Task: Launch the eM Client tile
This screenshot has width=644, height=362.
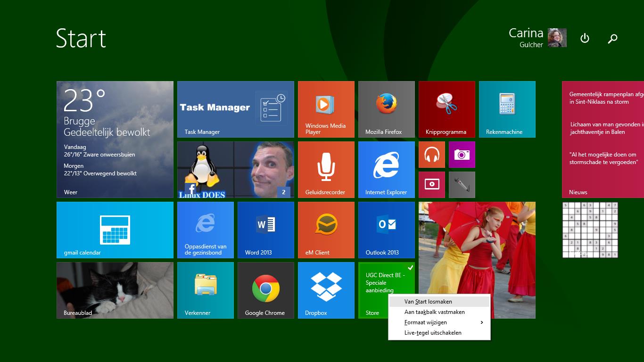Action: click(326, 230)
